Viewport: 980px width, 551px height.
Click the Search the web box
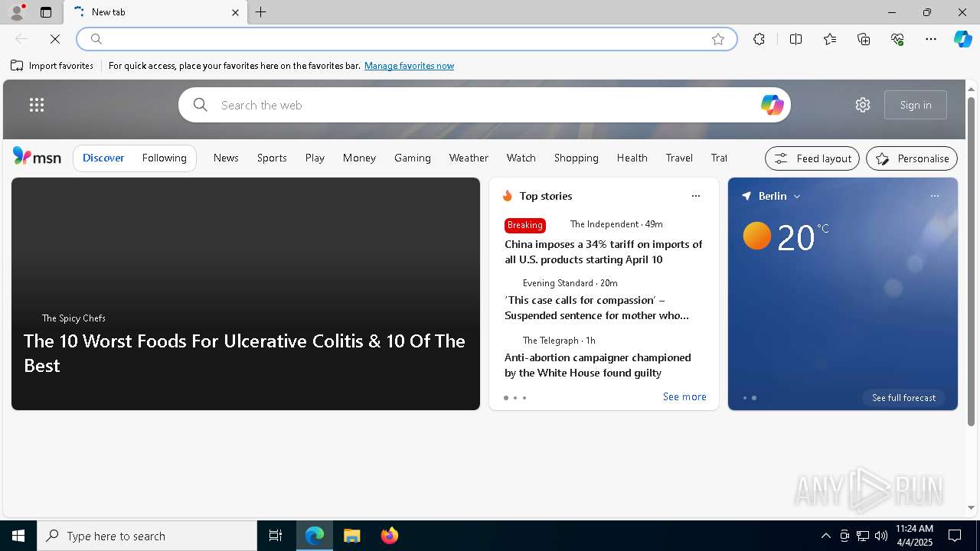(x=484, y=105)
